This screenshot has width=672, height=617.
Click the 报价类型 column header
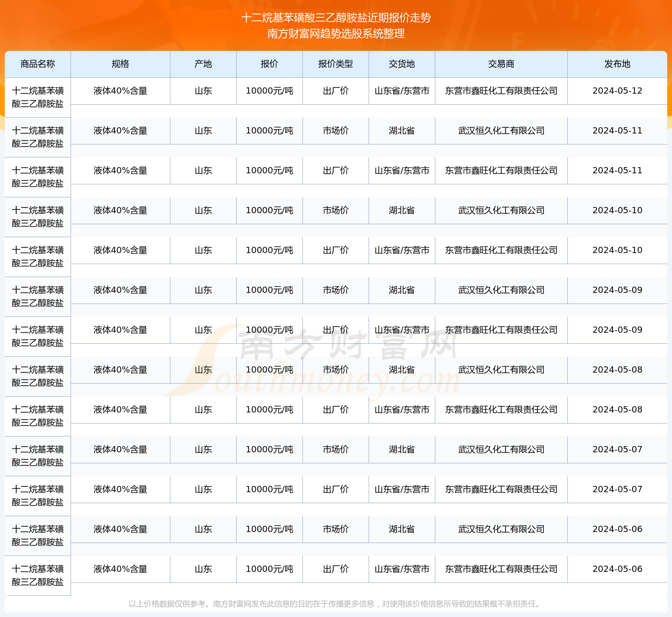tap(336, 64)
